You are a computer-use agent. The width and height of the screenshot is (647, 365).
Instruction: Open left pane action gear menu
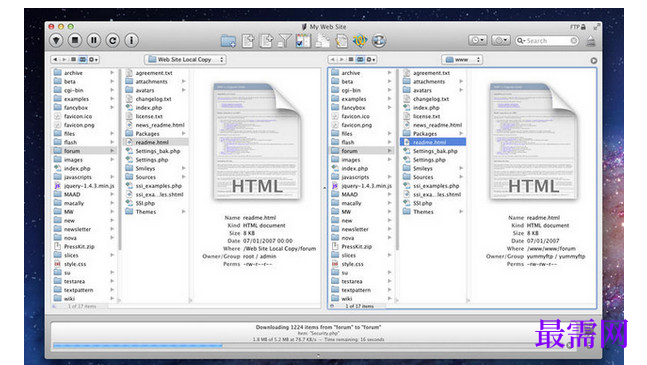coord(94,59)
